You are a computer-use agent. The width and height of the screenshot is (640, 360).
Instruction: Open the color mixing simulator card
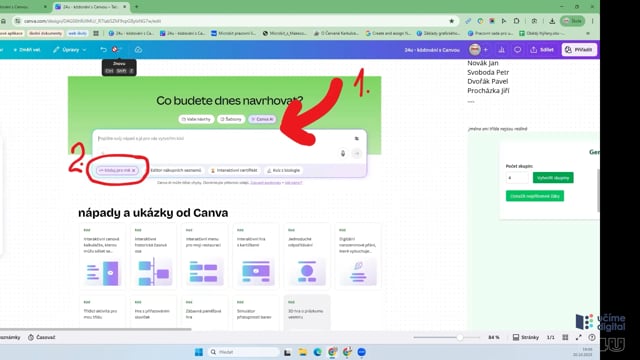(256, 312)
